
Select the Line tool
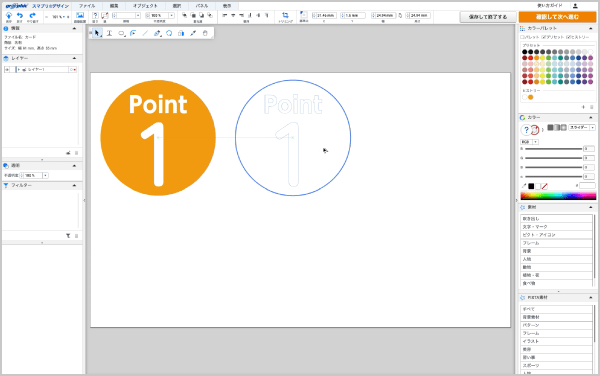click(145, 33)
